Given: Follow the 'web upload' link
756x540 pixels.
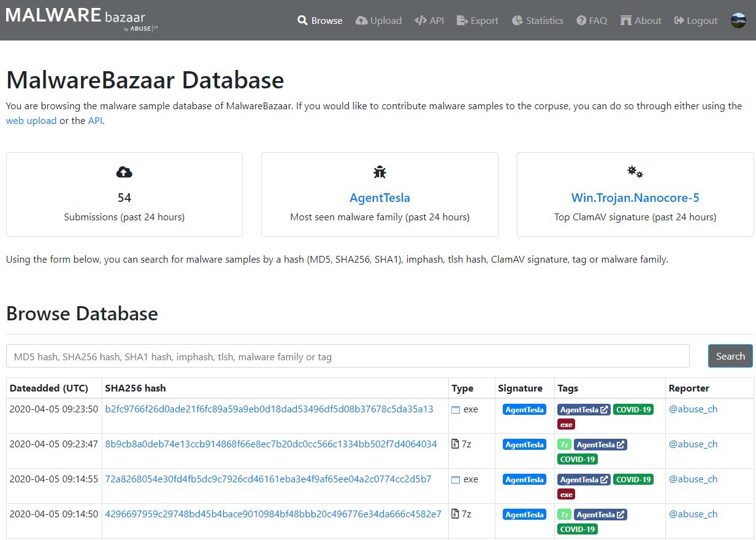Looking at the screenshot, I should 31,120.
